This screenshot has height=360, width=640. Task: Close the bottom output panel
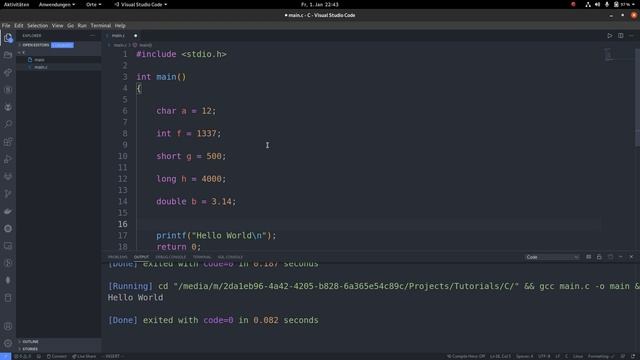coord(631,257)
